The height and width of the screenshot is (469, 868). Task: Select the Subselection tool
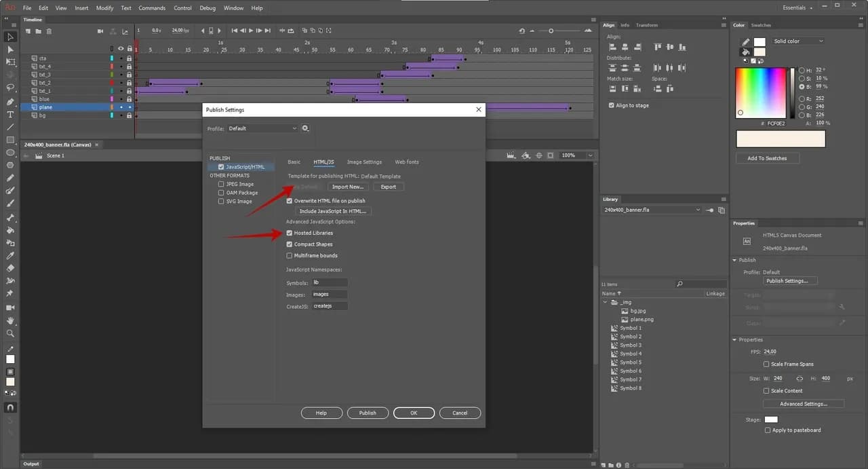coord(10,50)
